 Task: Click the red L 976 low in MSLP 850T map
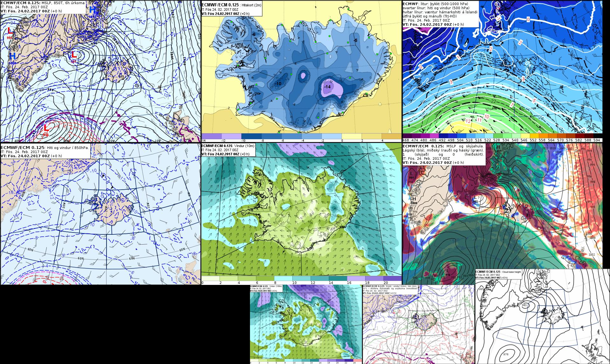[46, 130]
